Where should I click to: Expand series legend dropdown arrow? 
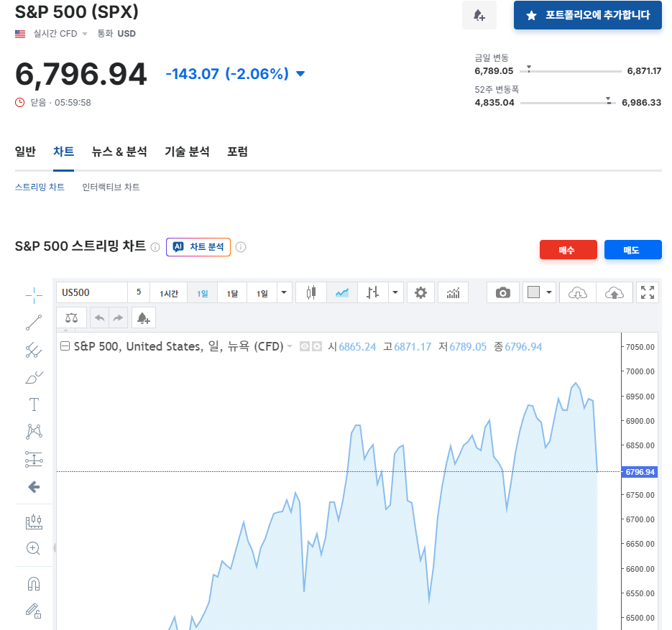(290, 346)
